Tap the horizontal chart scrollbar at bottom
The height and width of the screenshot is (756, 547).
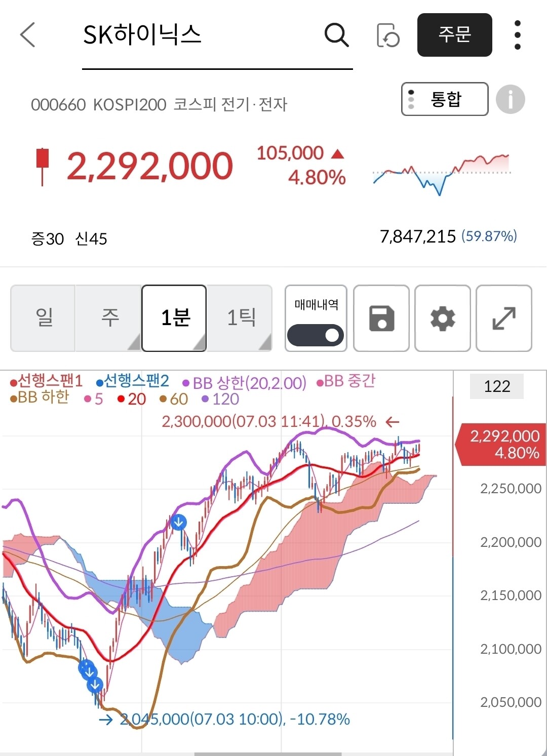pos(268,754)
